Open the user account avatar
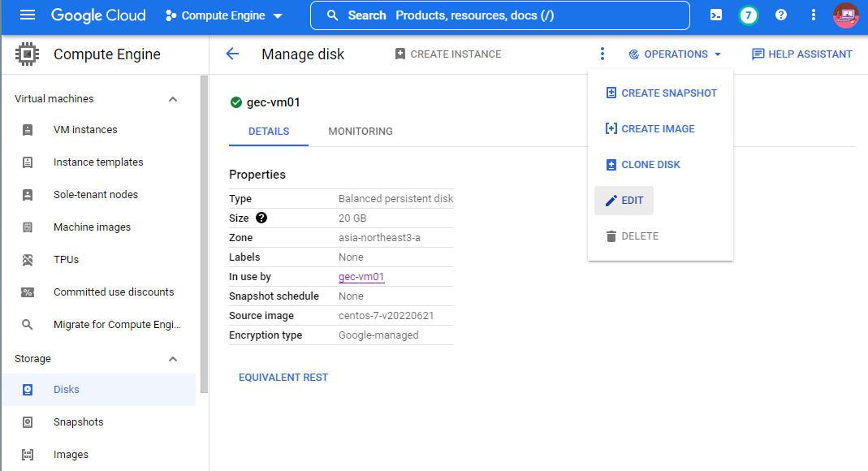868x471 pixels. coord(845,15)
